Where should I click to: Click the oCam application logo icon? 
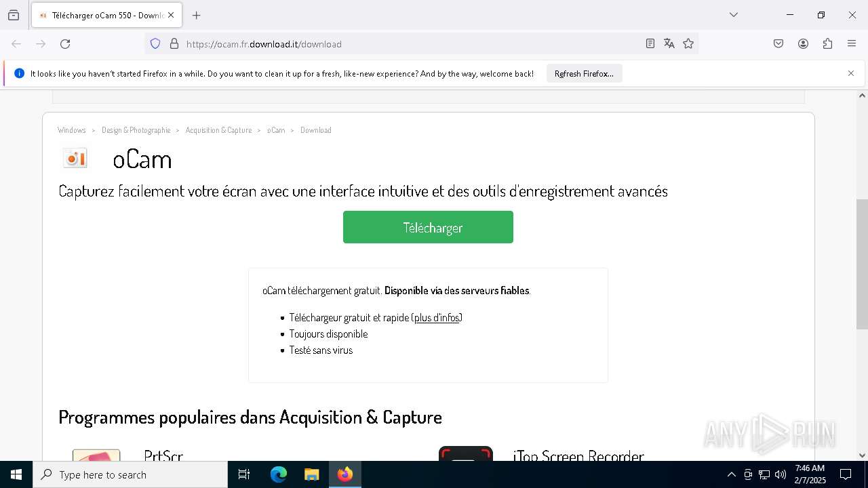point(75,158)
